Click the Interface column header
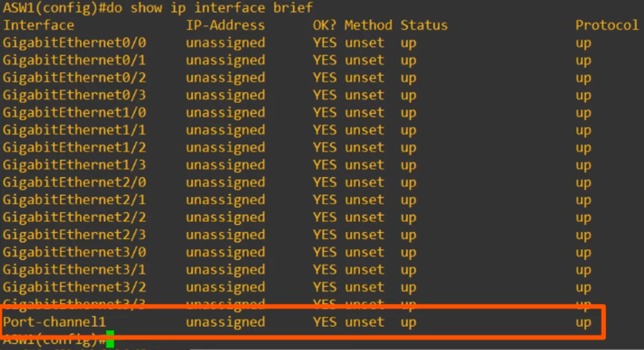 [39, 25]
